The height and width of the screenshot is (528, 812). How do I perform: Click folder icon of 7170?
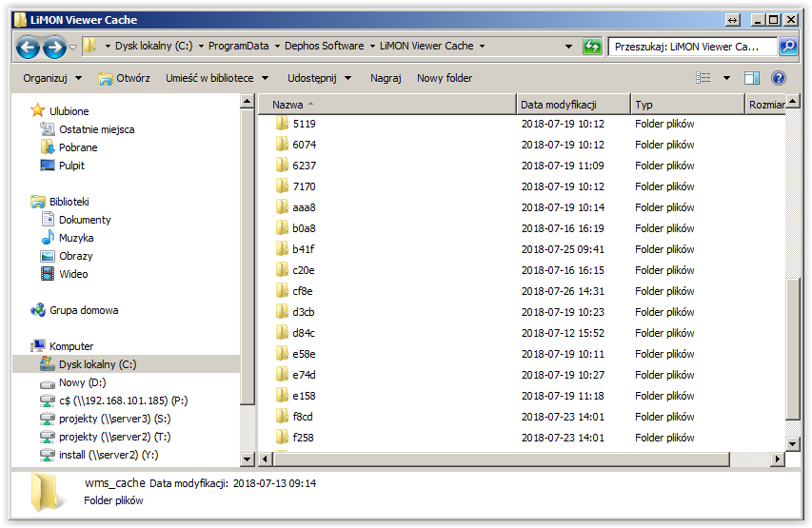coord(282,186)
